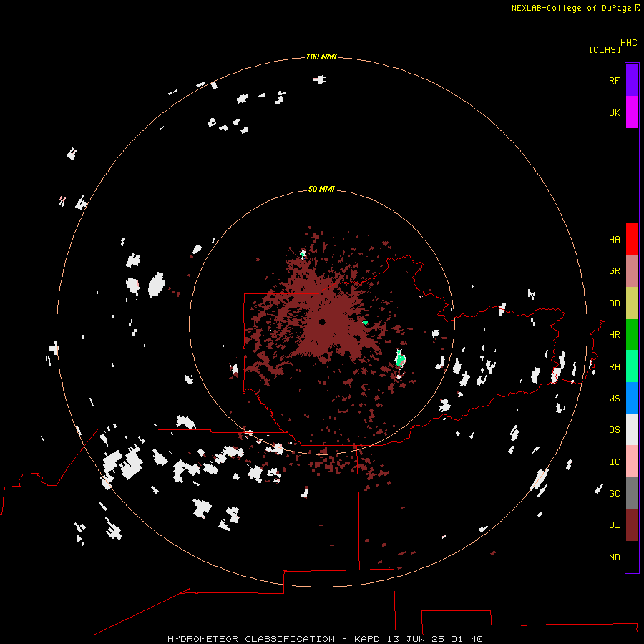
Task: Click the 'WS' legend label
Action: [614, 399]
